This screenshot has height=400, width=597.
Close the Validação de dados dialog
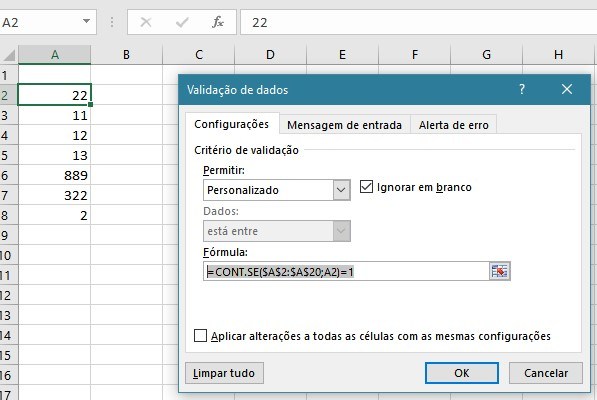click(567, 89)
